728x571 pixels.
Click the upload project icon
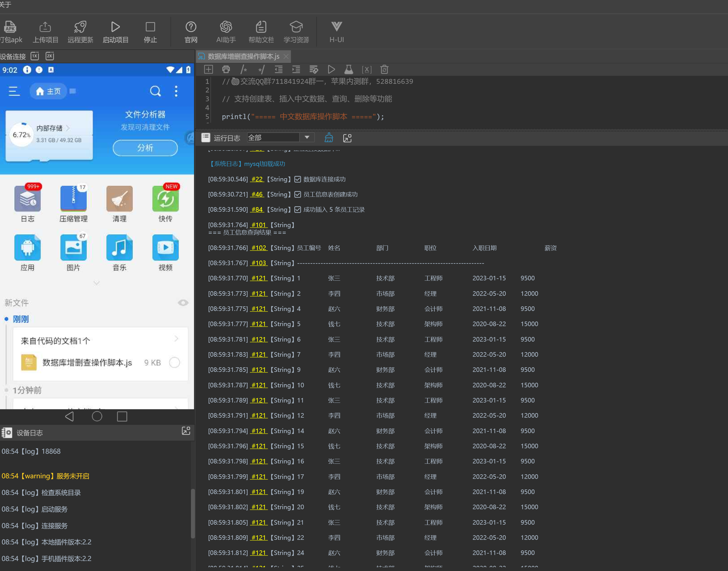click(x=45, y=27)
